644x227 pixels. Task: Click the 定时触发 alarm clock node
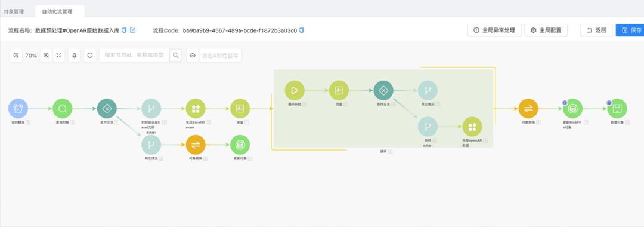pos(18,109)
